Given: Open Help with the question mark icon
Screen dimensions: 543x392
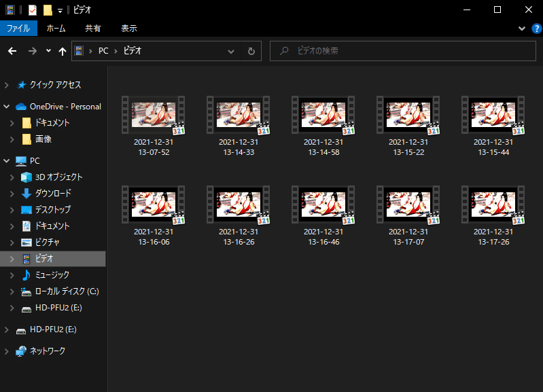Looking at the screenshot, I should pos(536,29).
